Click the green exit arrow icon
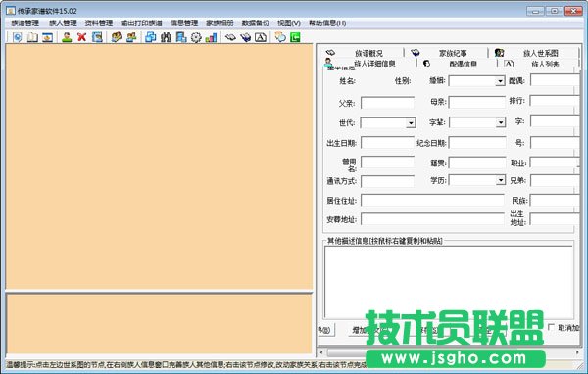Screen dimensions: 588x374 pos(295,37)
